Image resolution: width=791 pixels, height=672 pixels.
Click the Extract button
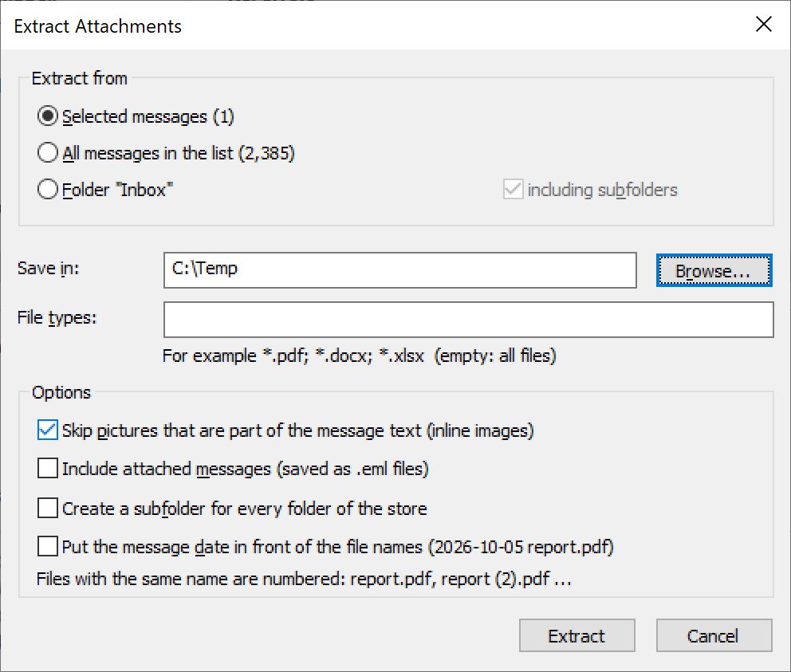point(577,635)
